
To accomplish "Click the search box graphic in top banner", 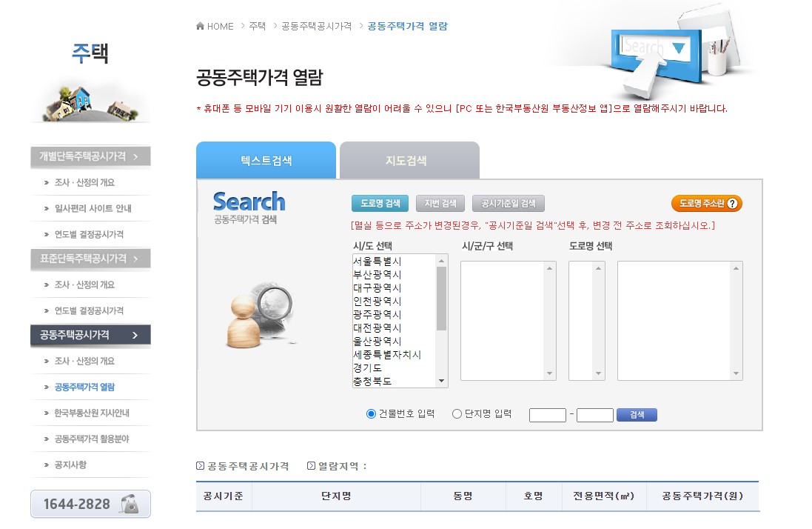I will 654,49.
